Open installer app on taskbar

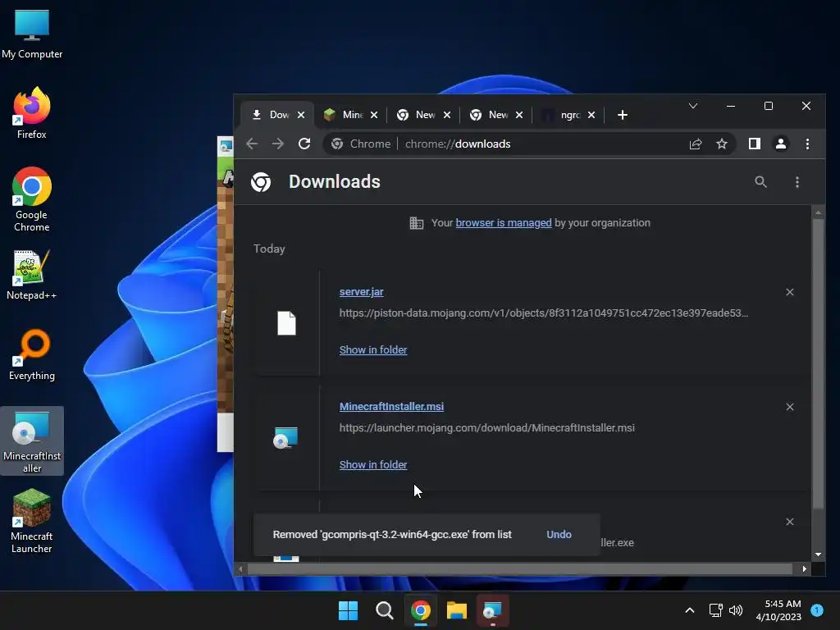point(492,610)
